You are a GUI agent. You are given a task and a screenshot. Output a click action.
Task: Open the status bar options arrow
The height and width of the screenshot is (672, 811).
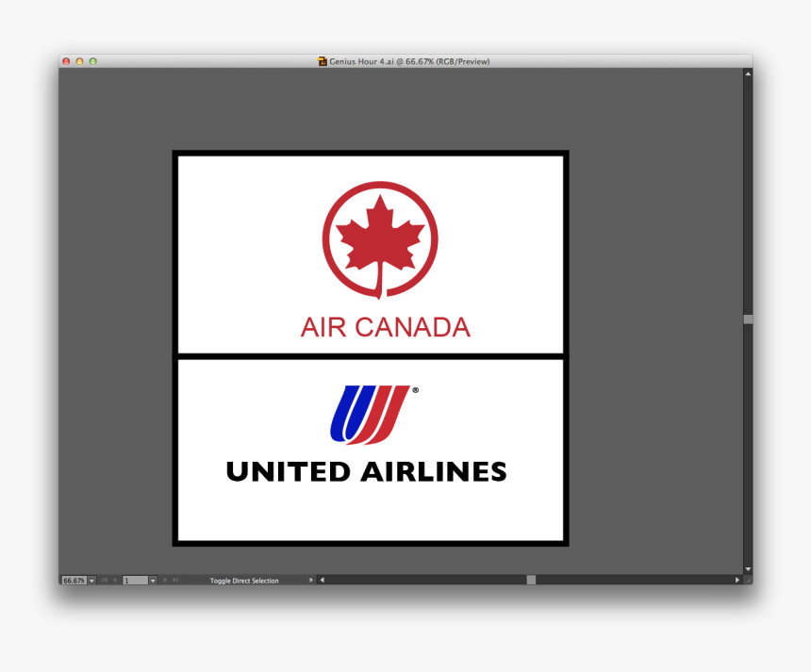311,580
